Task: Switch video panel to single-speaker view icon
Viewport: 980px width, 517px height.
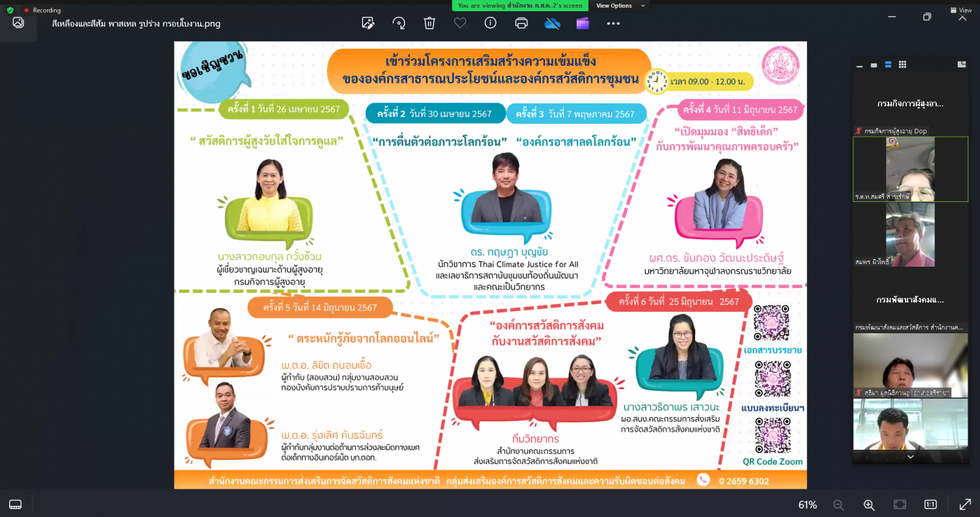Action: (874, 65)
